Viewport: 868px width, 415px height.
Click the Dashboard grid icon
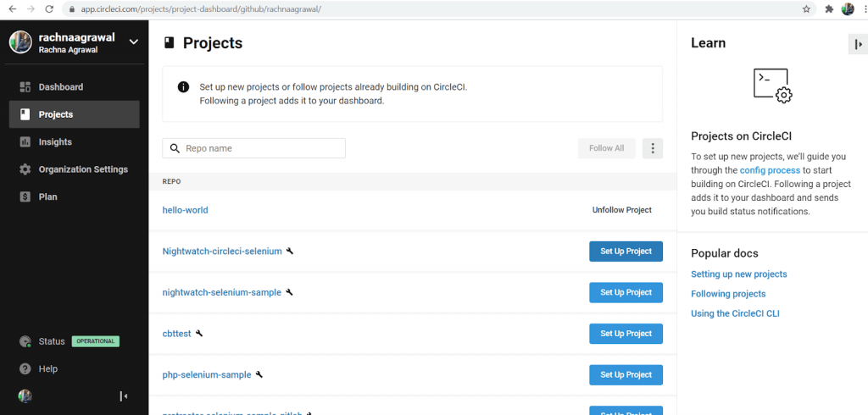[25, 87]
